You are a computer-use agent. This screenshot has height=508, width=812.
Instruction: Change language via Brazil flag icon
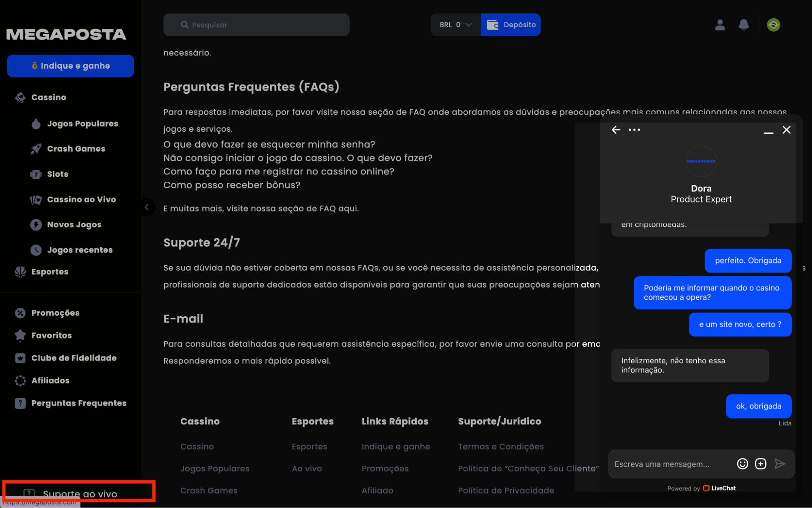coord(773,25)
